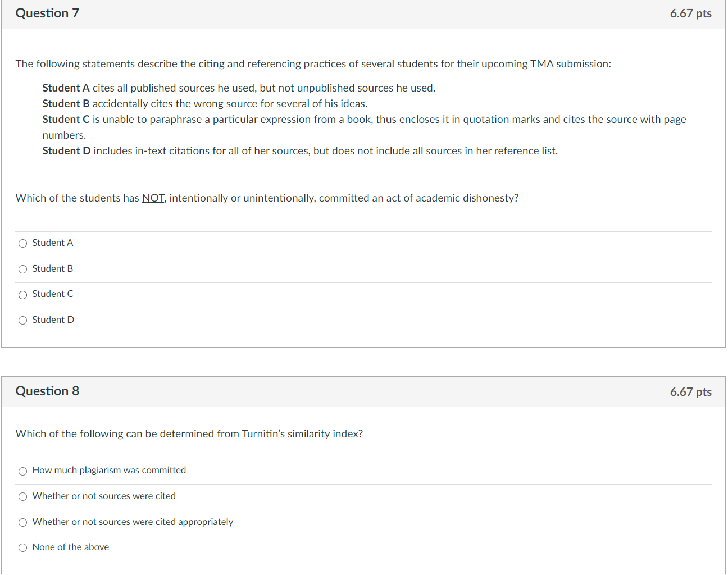This screenshot has height=575, width=728.
Task: Click the Student D description line
Action: (x=299, y=150)
